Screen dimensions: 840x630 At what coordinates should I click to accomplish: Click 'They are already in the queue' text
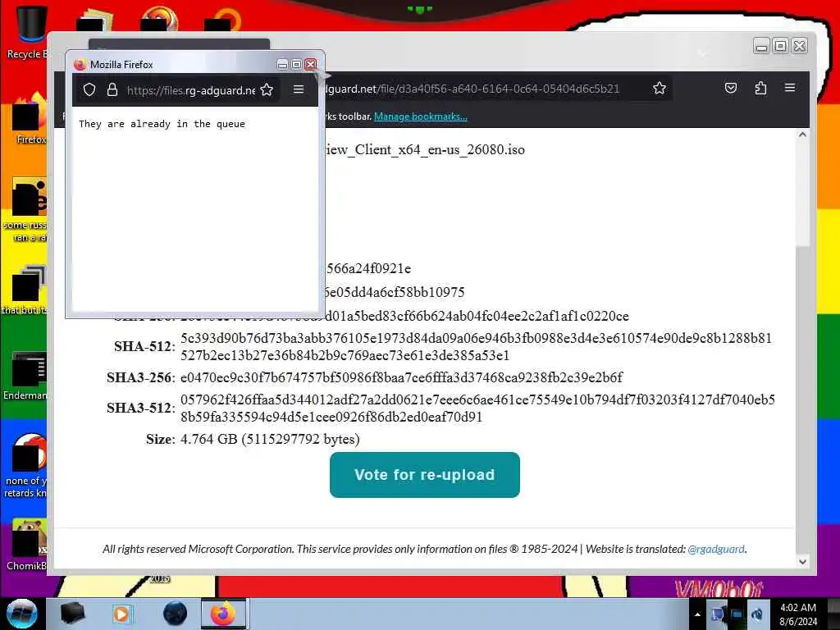click(162, 124)
